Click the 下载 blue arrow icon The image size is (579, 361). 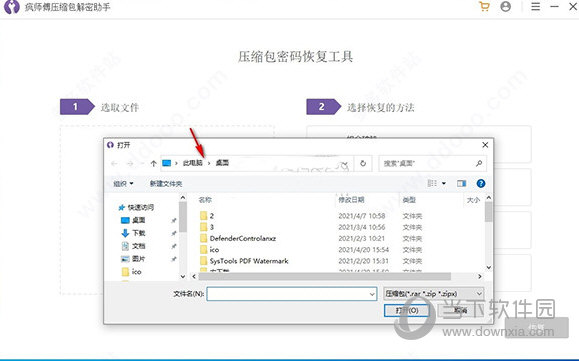pos(125,233)
